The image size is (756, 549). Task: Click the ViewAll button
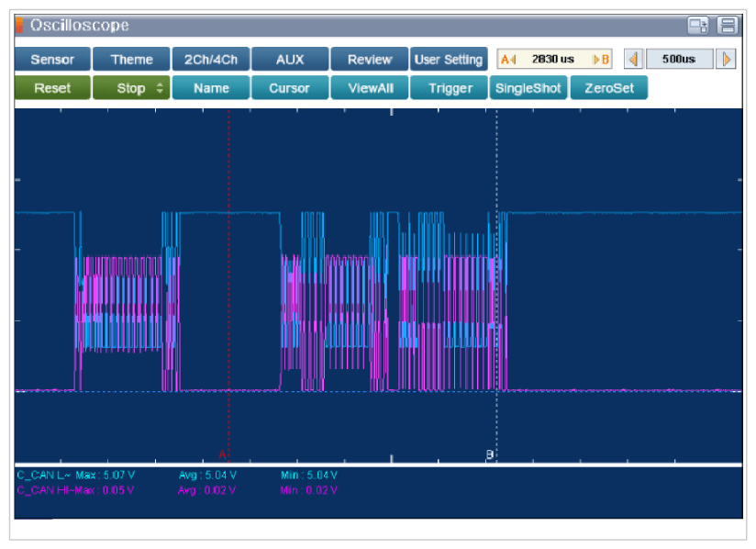pyautogui.click(x=369, y=88)
